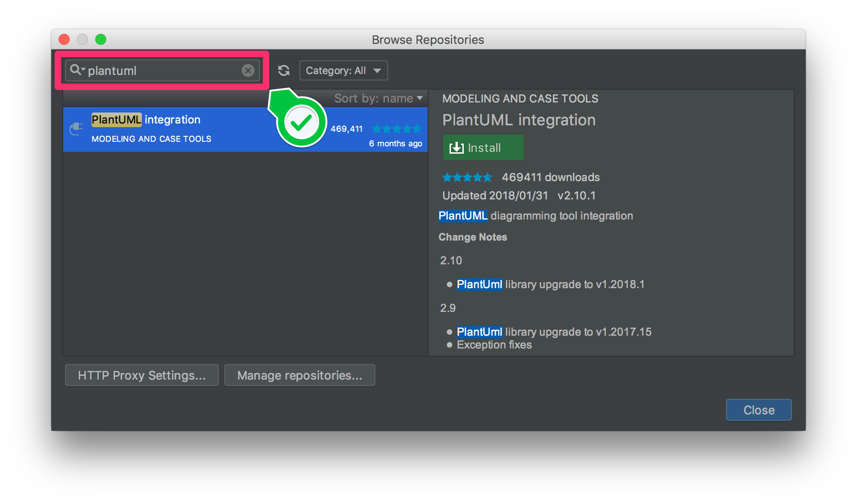857x504 pixels.
Task: Install the PlantUML integration plugin
Action: click(483, 147)
